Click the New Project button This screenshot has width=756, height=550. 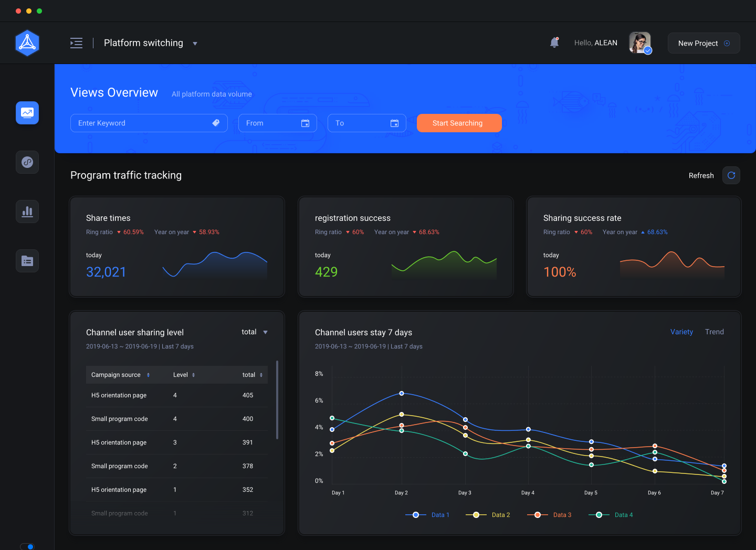pos(704,43)
